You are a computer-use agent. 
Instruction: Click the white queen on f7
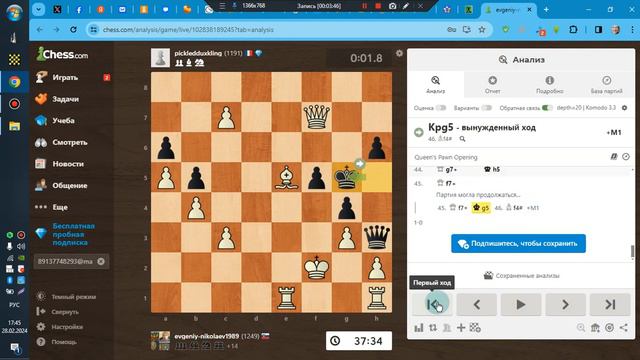coord(316,117)
